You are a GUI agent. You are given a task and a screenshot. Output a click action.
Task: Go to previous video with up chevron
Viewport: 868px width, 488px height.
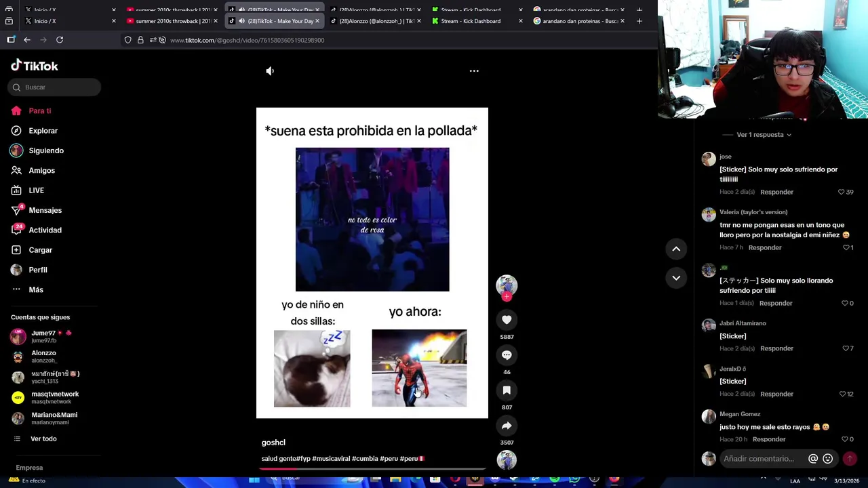click(x=676, y=249)
